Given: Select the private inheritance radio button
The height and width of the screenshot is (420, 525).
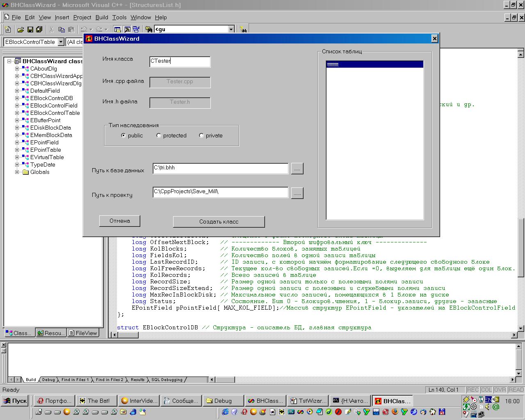Looking at the screenshot, I should [201, 136].
